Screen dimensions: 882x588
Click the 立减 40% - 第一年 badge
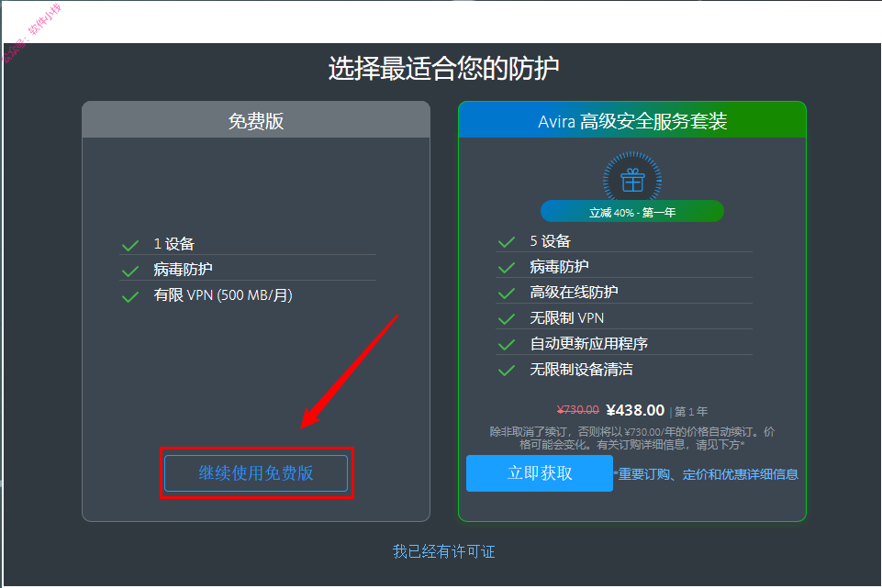632,212
